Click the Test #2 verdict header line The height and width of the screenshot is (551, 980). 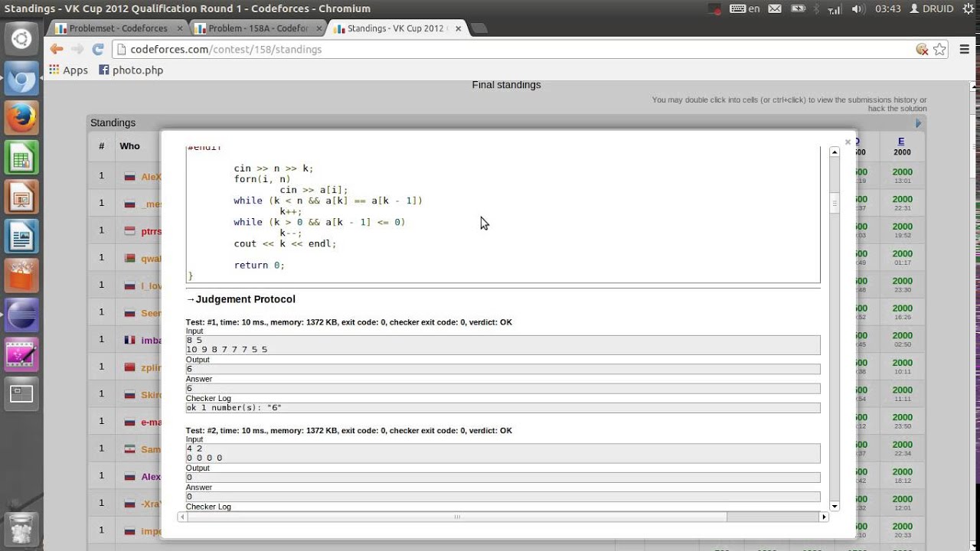coord(349,430)
